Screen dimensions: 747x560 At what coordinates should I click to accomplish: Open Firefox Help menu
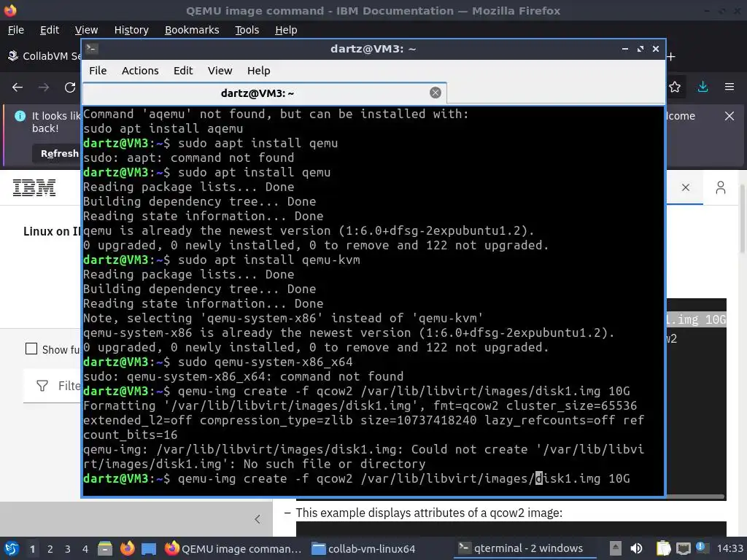[x=286, y=30]
